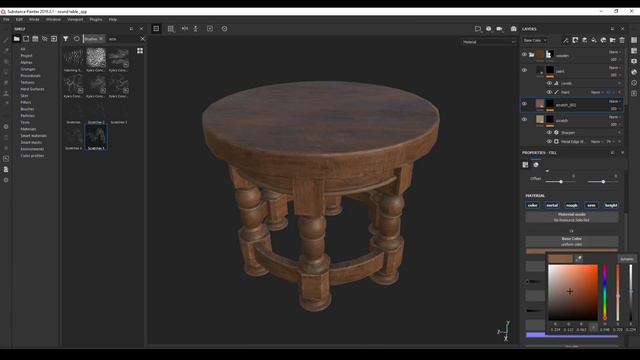640x360 pixels.
Task: Take a screenshot with the camera icon
Action: (x=513, y=29)
